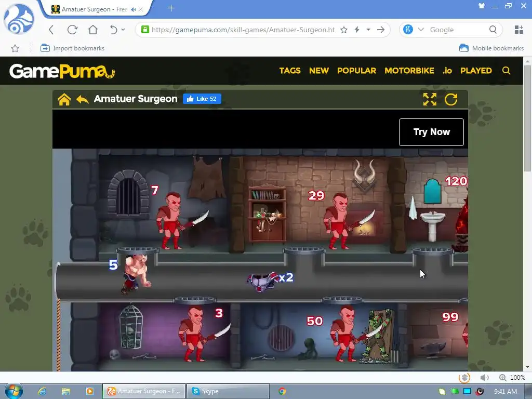The image size is (532, 399).
Task: Open the media player taskbar icon
Action: tap(89, 391)
